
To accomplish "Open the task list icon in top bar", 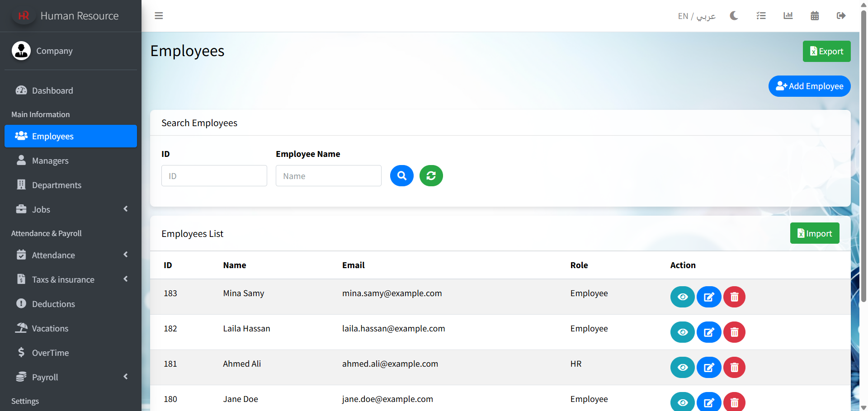I will coord(761,16).
